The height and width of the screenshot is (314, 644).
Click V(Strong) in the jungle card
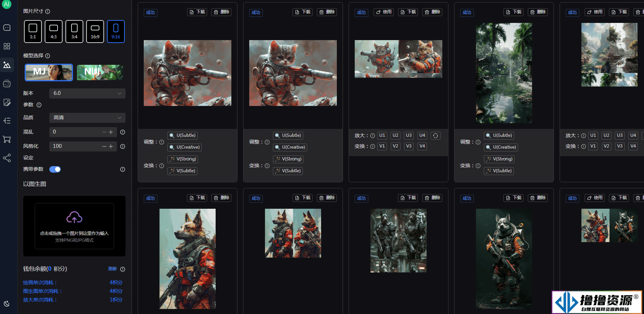tap(499, 159)
